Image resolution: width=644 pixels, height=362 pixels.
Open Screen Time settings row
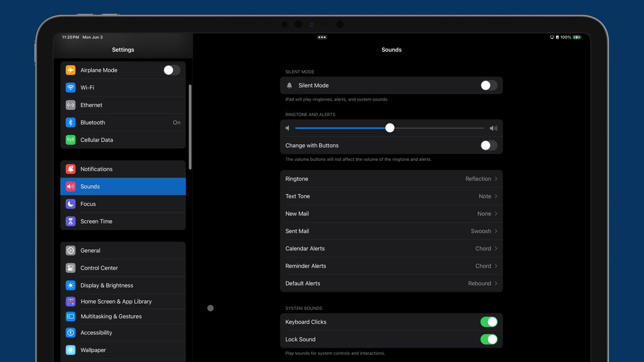123,221
